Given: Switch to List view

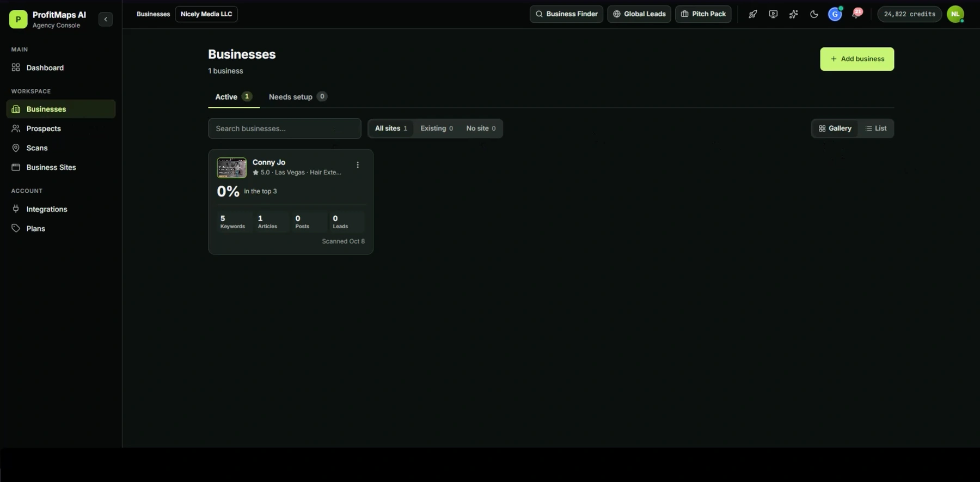Looking at the screenshot, I should coord(876,129).
